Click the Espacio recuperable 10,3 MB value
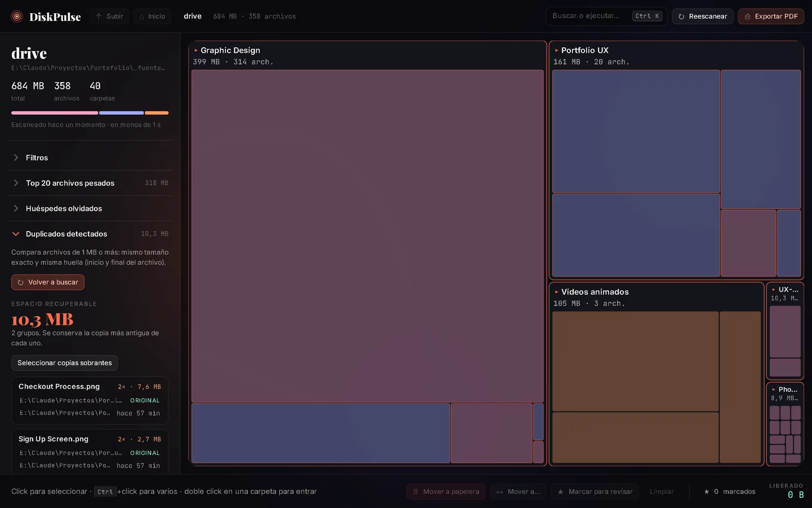This screenshot has height=508, width=812. pos(42,320)
